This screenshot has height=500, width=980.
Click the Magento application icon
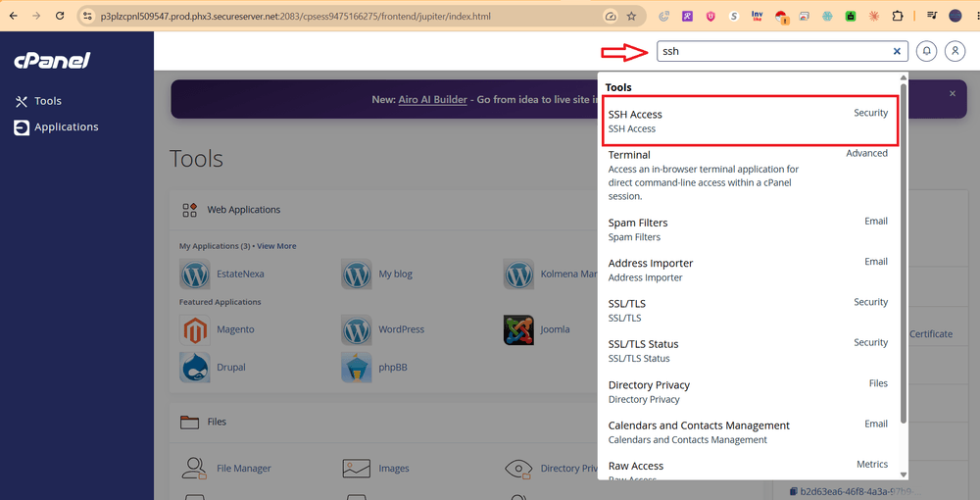195,329
